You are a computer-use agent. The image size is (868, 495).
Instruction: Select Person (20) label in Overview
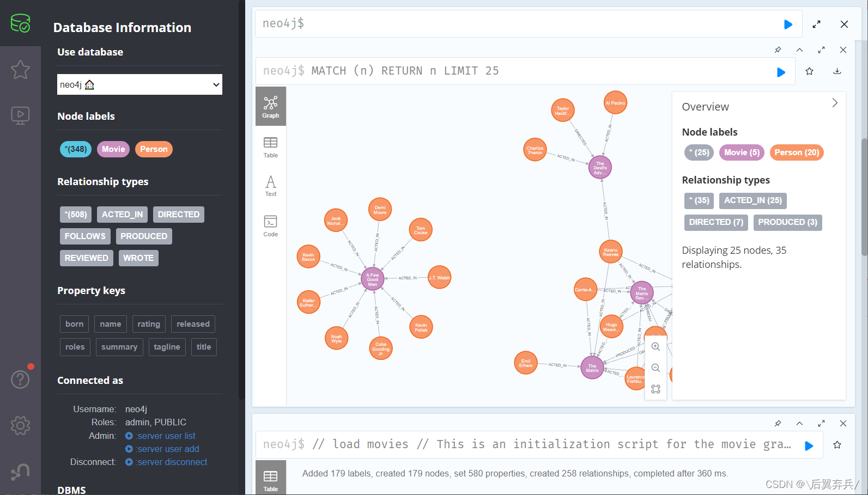tap(797, 152)
